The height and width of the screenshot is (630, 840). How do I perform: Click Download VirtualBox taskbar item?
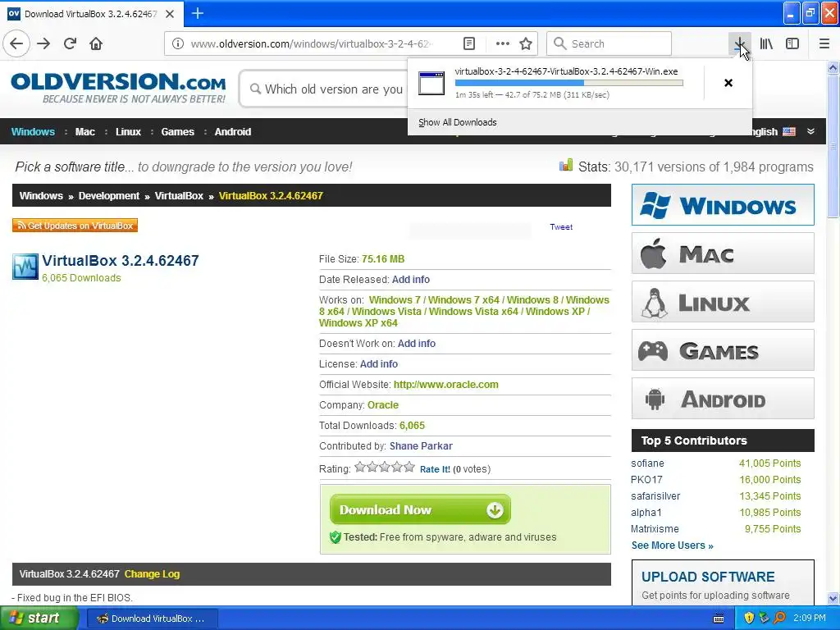coord(152,619)
